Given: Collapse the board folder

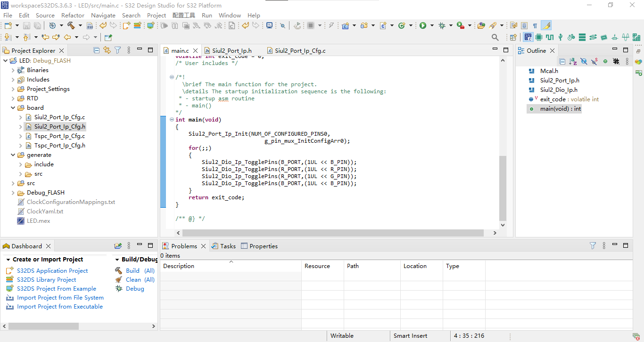Looking at the screenshot, I should 13,108.
